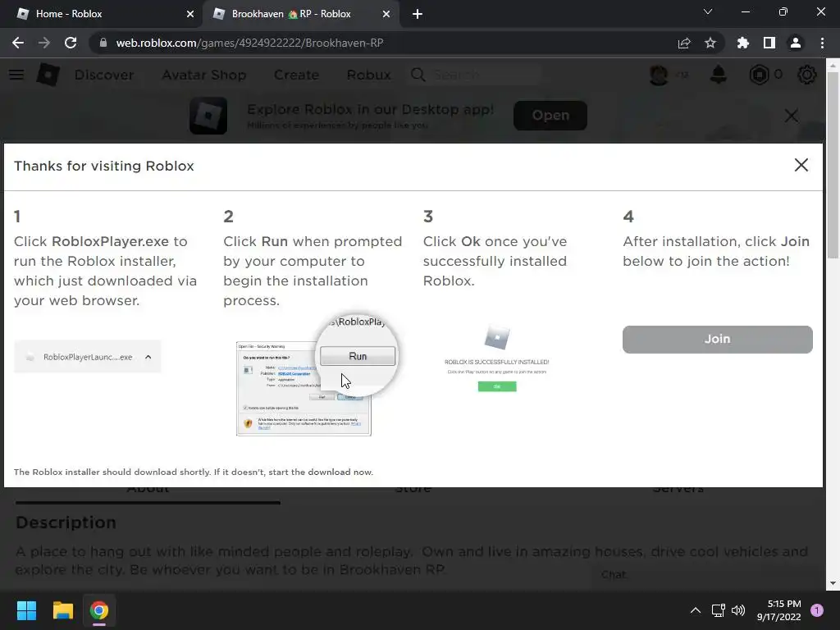Reload the Brookhaven RP page

tap(71, 43)
